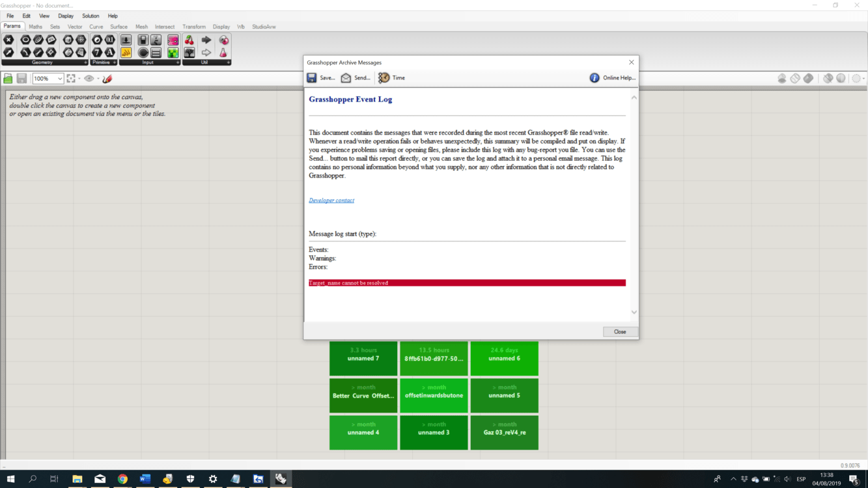
Task: Activate the red Sketch pen tool
Action: pos(107,79)
